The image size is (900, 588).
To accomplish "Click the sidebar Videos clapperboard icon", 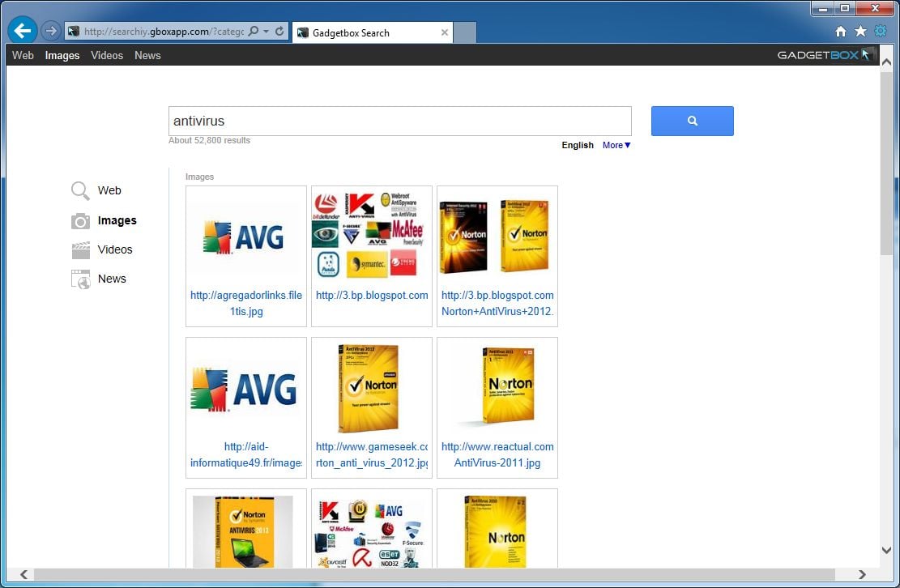I will [80, 250].
